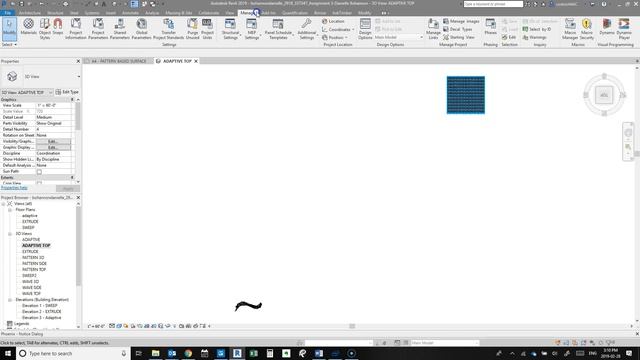Select the SWEEP floor plan in browser

28,228
